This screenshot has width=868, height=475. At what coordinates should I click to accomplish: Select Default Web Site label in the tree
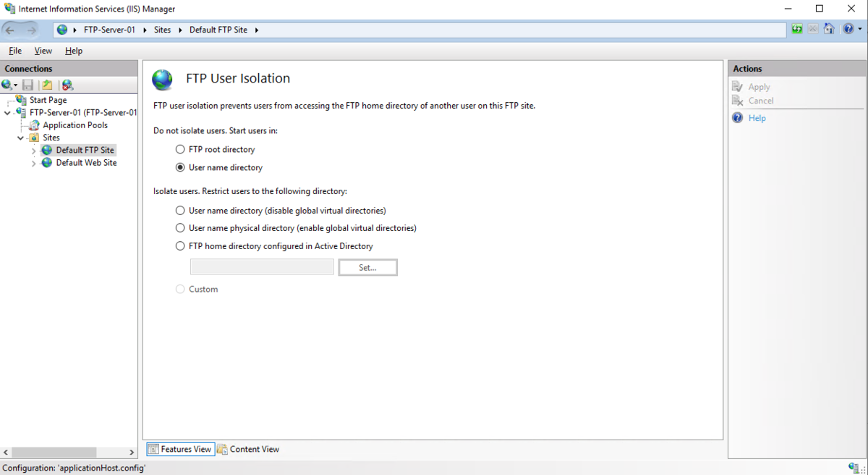point(86,163)
